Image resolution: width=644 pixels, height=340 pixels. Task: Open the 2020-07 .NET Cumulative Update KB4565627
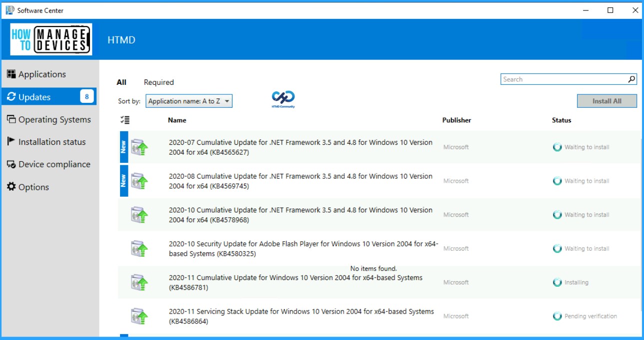tap(300, 147)
